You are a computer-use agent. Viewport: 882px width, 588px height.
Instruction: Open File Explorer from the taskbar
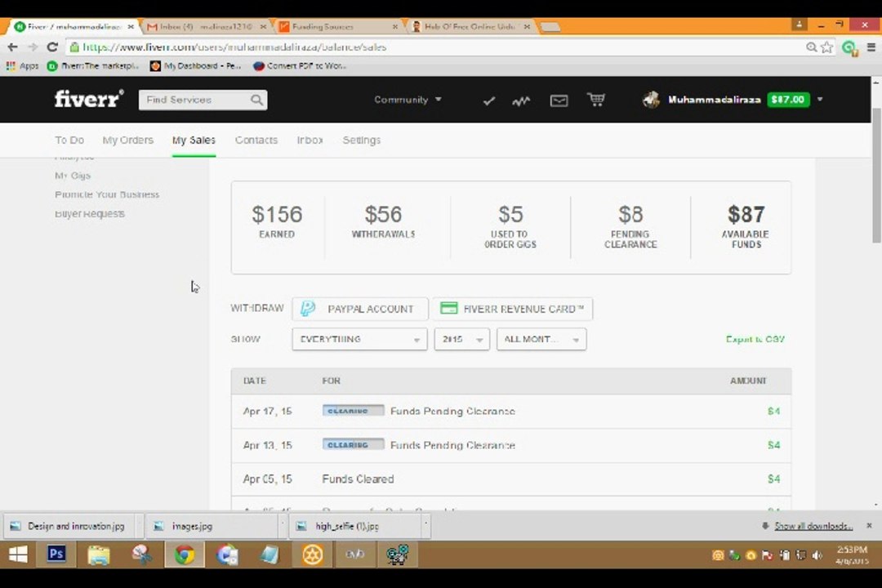[99, 555]
